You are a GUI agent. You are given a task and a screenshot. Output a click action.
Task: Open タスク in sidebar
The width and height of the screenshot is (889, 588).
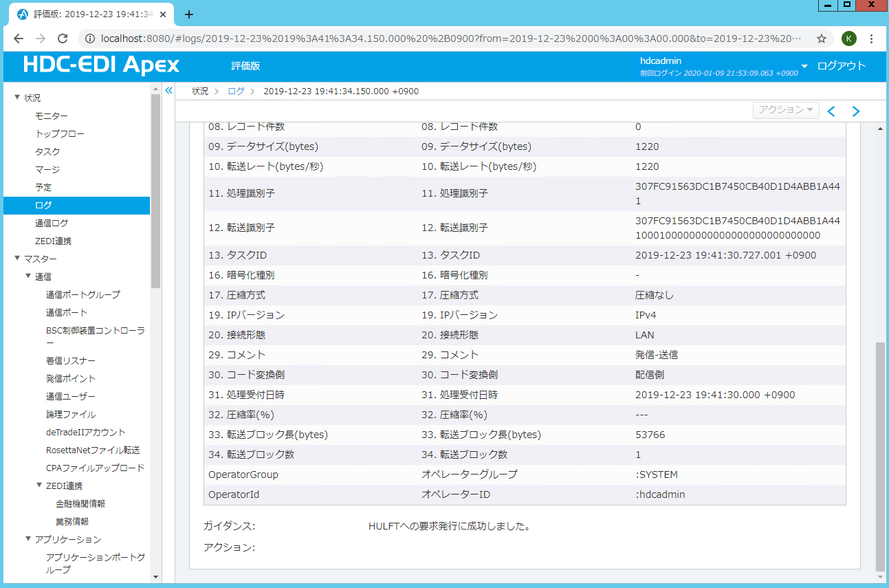(47, 151)
